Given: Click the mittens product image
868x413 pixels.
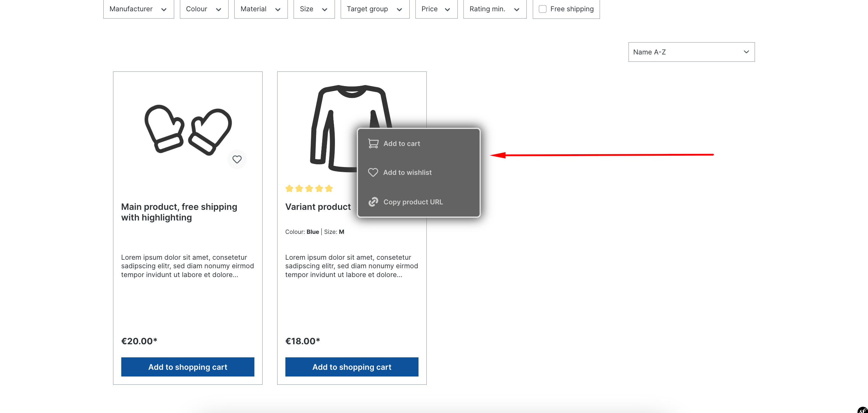Looking at the screenshot, I should [x=188, y=130].
